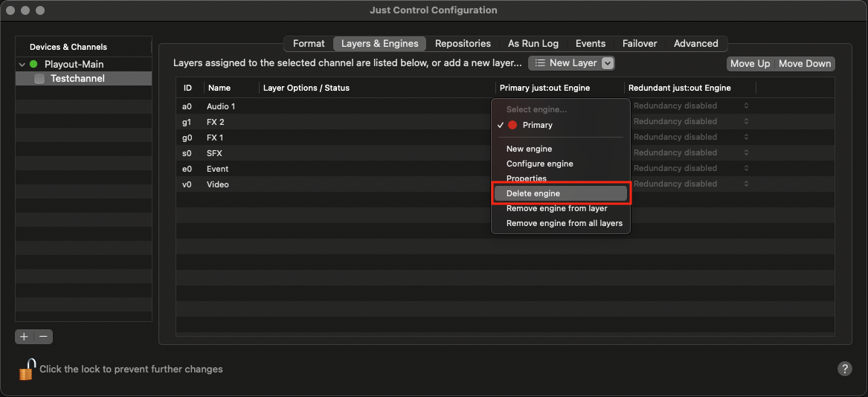Click the red dot beside Primary engine
Screen dimensions: 868x397
[512, 125]
